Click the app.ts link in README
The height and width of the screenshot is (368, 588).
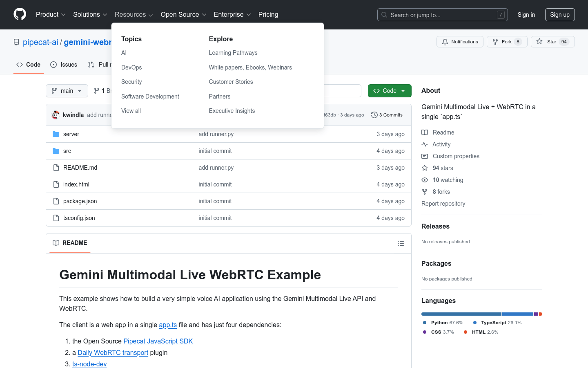[168, 325]
